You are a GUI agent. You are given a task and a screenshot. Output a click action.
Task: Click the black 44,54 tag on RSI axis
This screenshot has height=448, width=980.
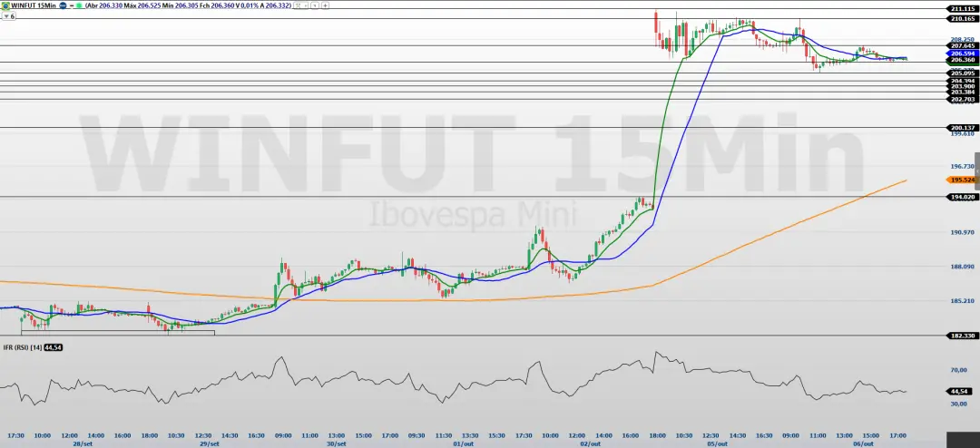click(959, 392)
